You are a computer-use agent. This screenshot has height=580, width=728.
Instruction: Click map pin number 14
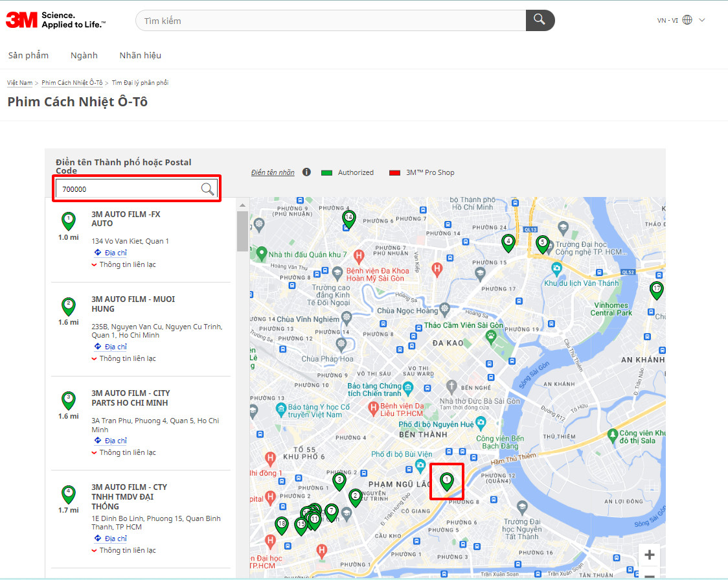pos(348,218)
